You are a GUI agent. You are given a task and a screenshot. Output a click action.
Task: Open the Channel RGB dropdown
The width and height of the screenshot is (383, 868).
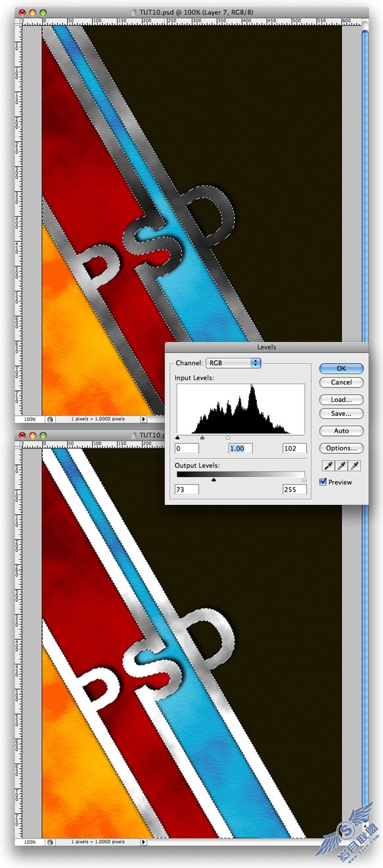[233, 362]
